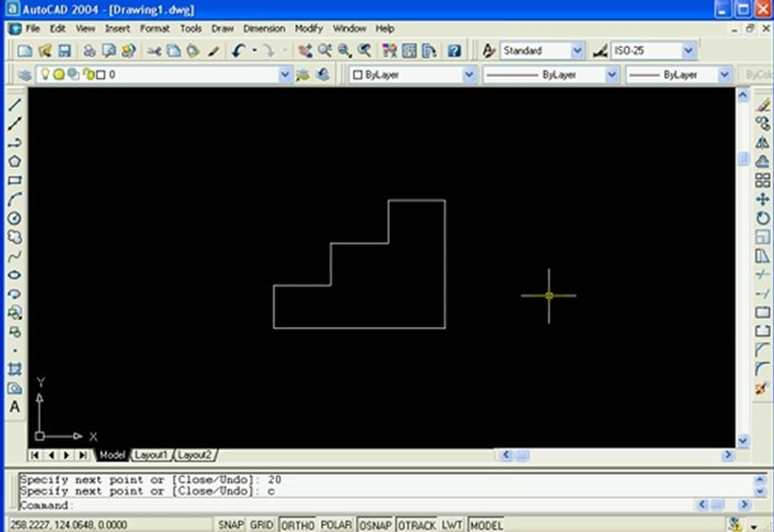This screenshot has height=532, width=774.
Task: Select the Circle tool
Action: pos(15,218)
